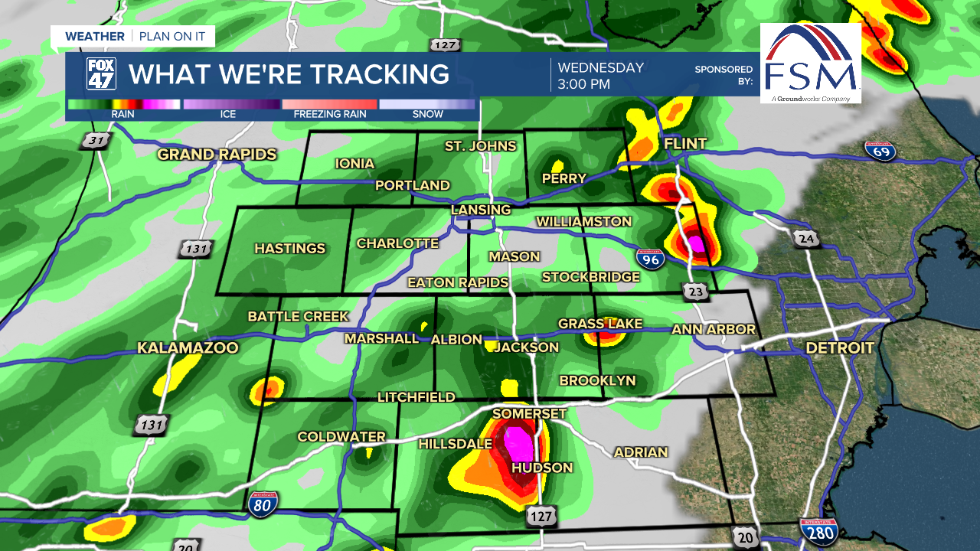Select the Interstate 96 highway shield
980x551 pixels.
649,260
